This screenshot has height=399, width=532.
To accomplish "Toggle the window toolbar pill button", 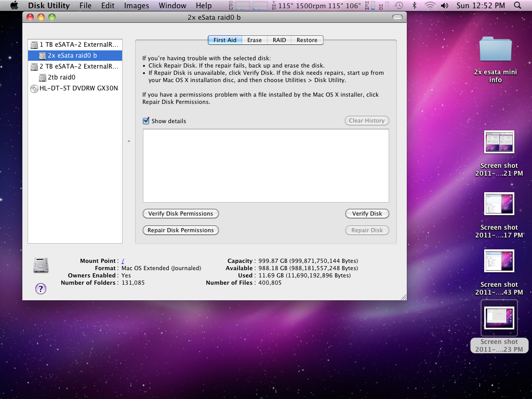I will click(397, 17).
